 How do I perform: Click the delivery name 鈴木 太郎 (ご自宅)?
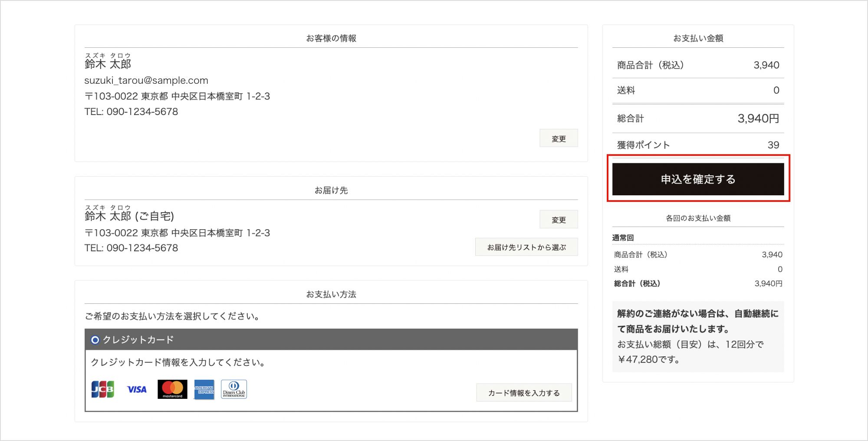(x=129, y=216)
